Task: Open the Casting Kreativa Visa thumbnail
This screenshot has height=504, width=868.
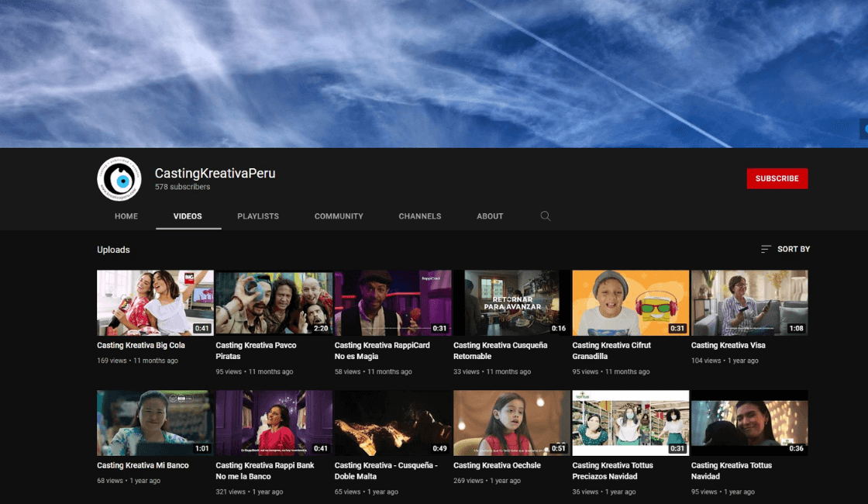Action: tap(749, 302)
